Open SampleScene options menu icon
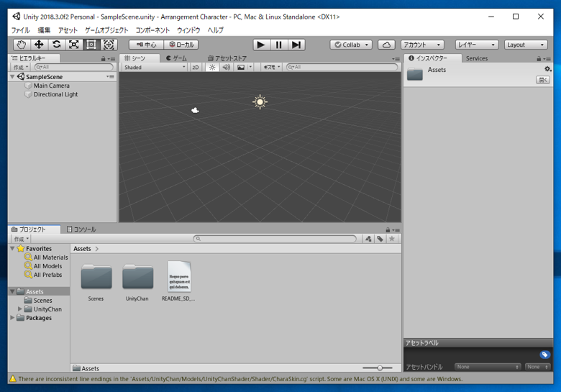The image size is (561, 392). tap(110, 76)
